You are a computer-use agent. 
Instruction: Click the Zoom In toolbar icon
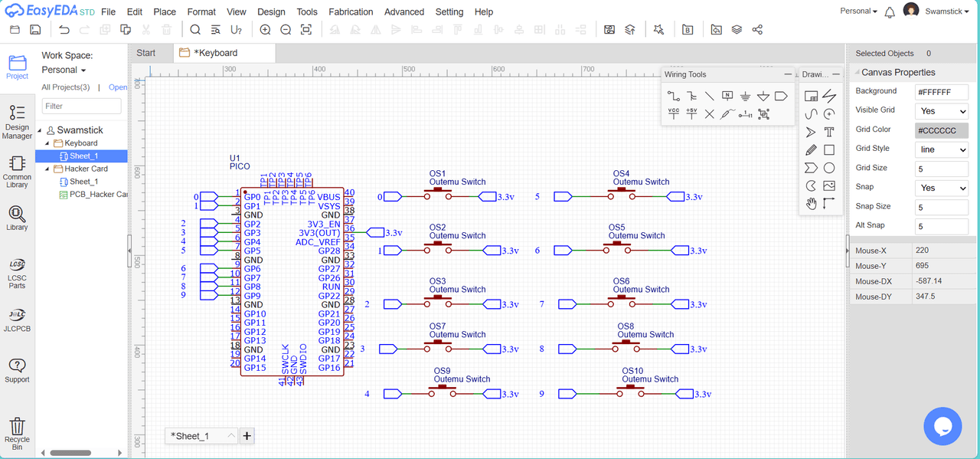[265, 30]
